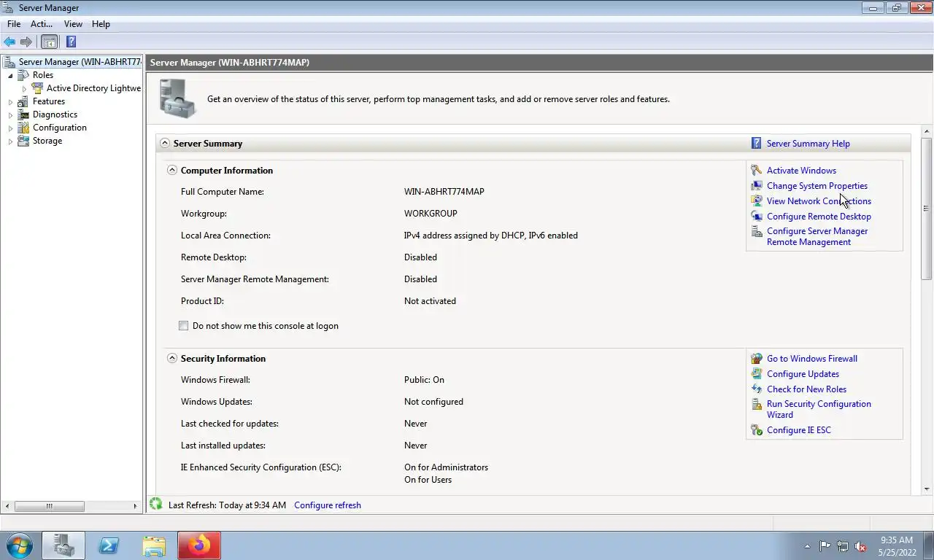Expand the Configuration tree node

click(x=10, y=128)
